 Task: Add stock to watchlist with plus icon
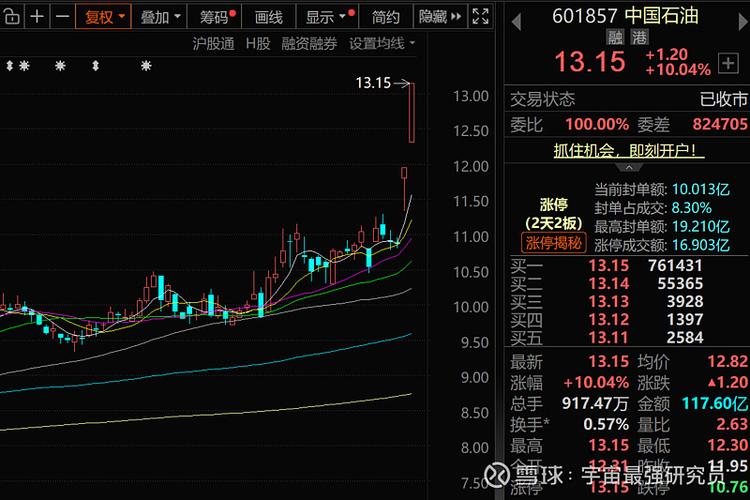coord(728,63)
